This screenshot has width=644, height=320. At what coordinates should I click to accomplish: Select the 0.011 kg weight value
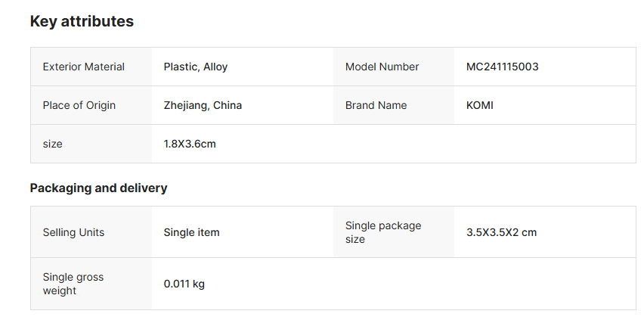(184, 284)
